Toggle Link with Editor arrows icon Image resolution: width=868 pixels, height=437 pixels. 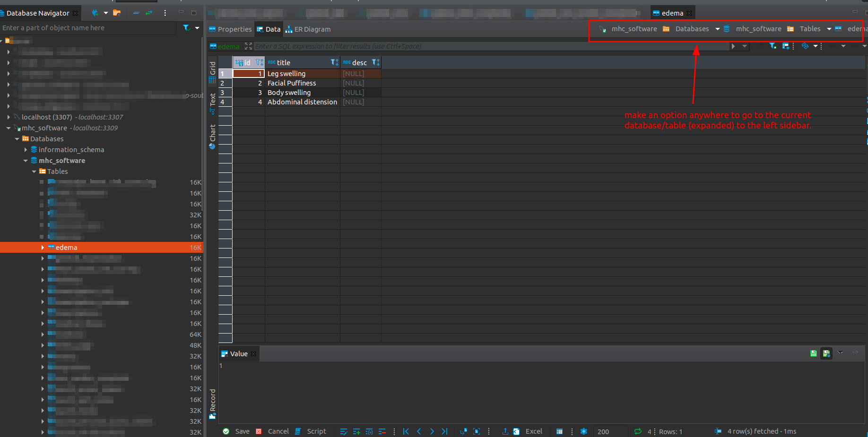[x=149, y=13]
